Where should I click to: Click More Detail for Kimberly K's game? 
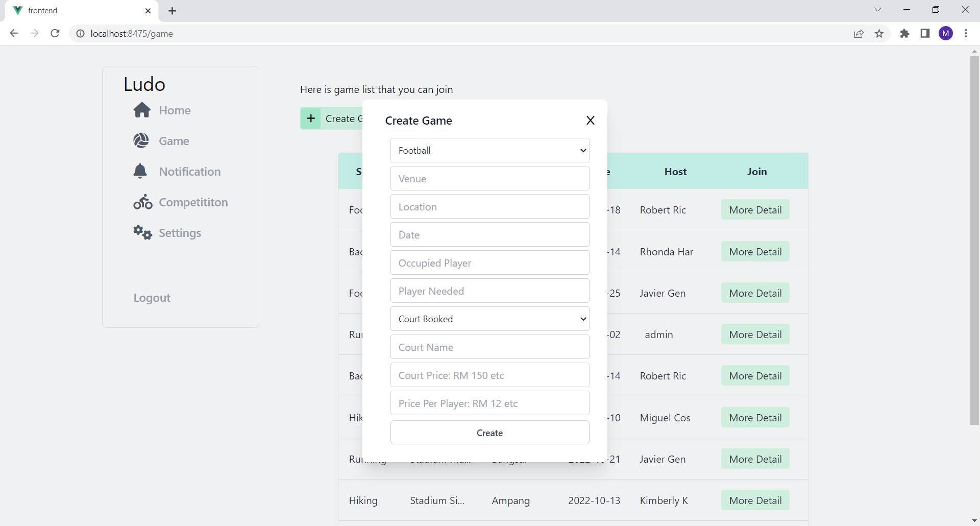[755, 500]
